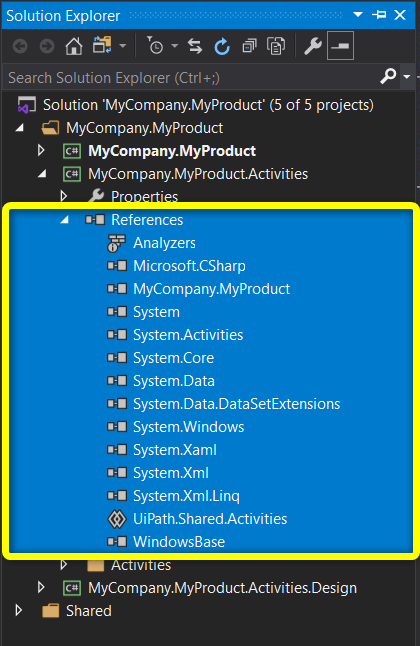
Task: Select MyCompany.MyProduct.Activities.Design project
Action: click(223, 588)
